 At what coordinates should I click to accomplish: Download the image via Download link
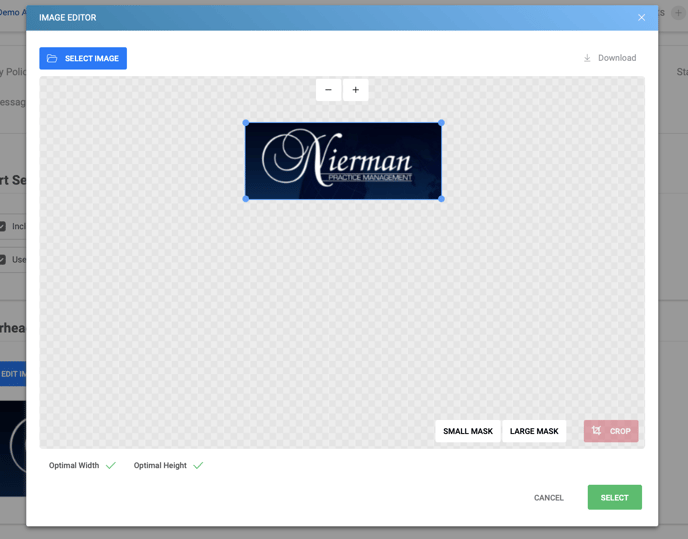click(x=610, y=58)
